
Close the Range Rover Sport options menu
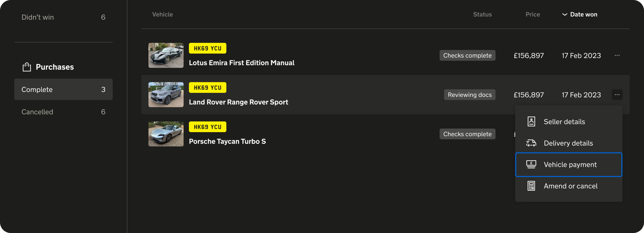pos(617,95)
